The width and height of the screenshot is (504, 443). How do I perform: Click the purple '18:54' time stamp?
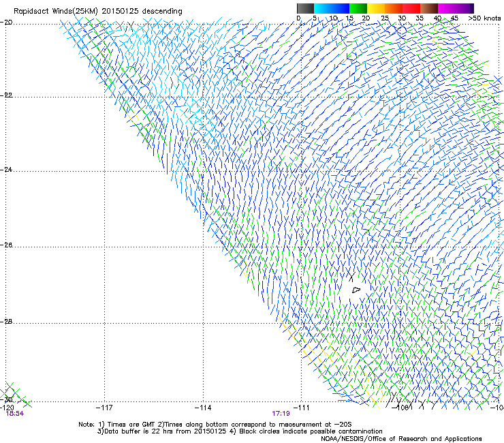[15, 414]
